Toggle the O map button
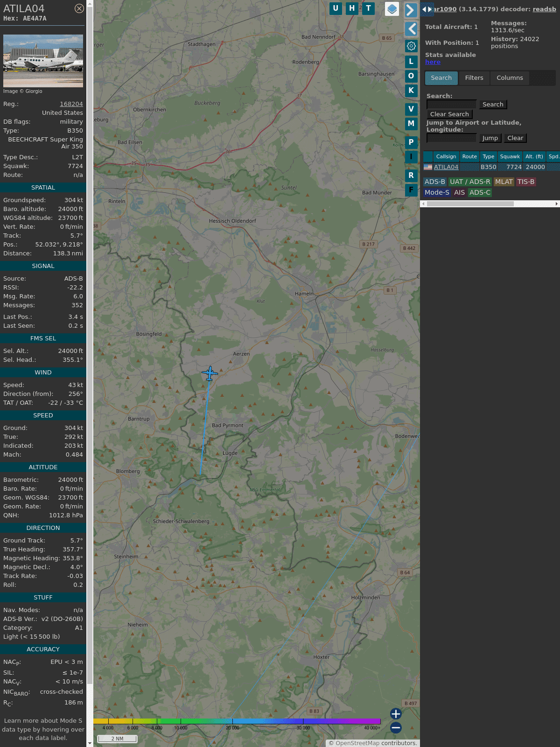This screenshot has width=560, height=747. (411, 76)
